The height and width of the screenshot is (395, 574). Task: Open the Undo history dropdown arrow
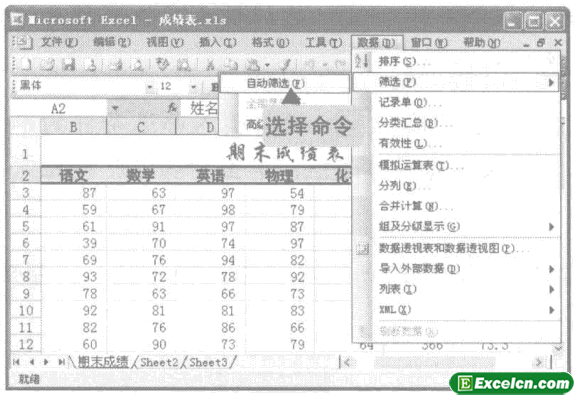(x=325, y=65)
